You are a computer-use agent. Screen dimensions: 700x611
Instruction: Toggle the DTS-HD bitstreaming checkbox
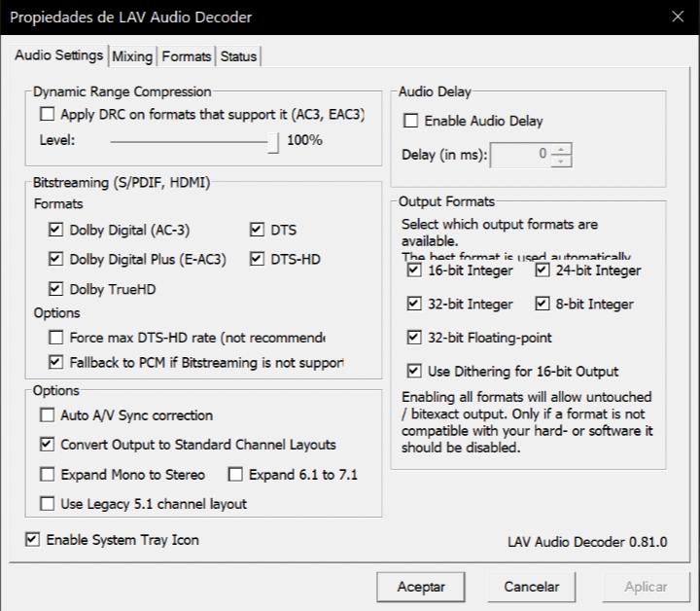(257, 260)
